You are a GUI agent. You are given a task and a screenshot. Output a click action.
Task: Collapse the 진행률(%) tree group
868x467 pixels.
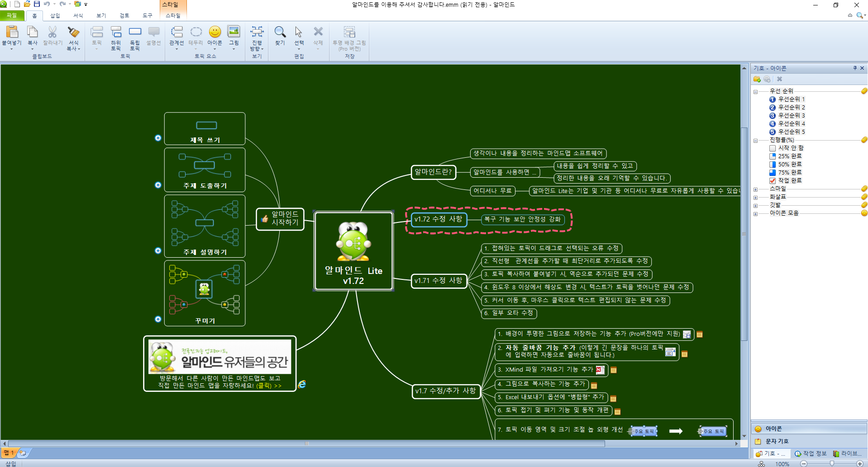755,141
